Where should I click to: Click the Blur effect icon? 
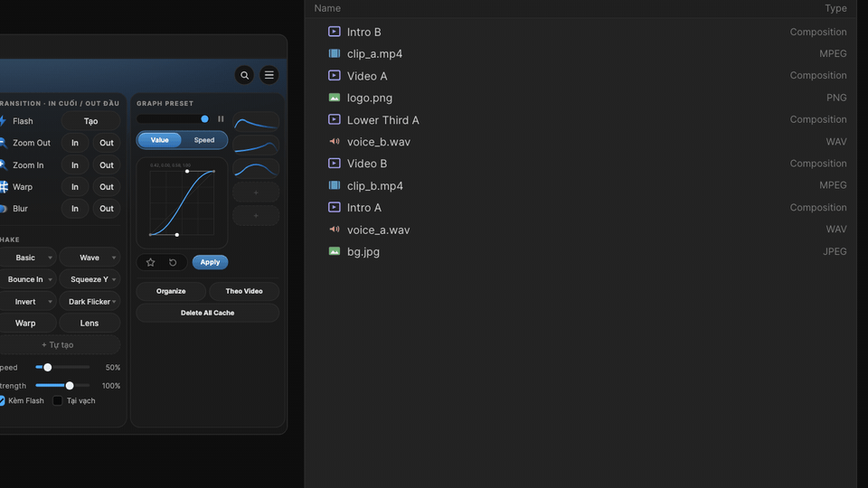point(3,209)
